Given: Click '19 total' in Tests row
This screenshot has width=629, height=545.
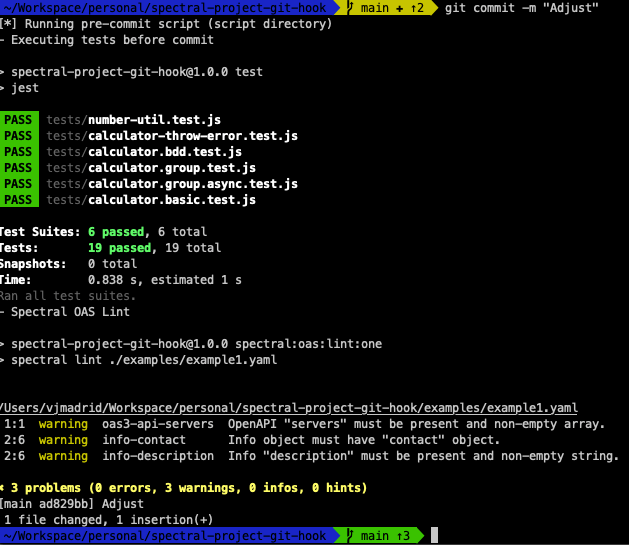Looking at the screenshot, I should (x=193, y=248).
